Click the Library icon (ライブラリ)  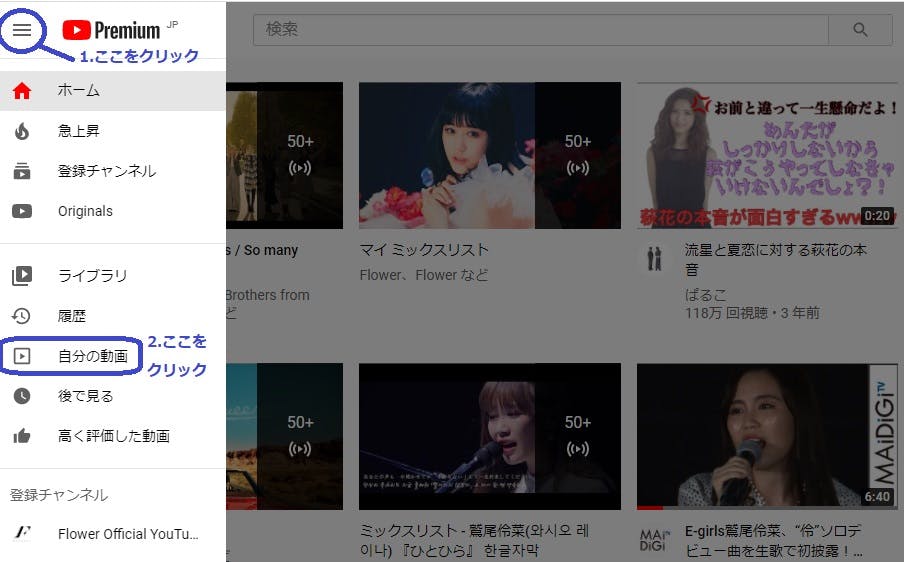[x=22, y=275]
